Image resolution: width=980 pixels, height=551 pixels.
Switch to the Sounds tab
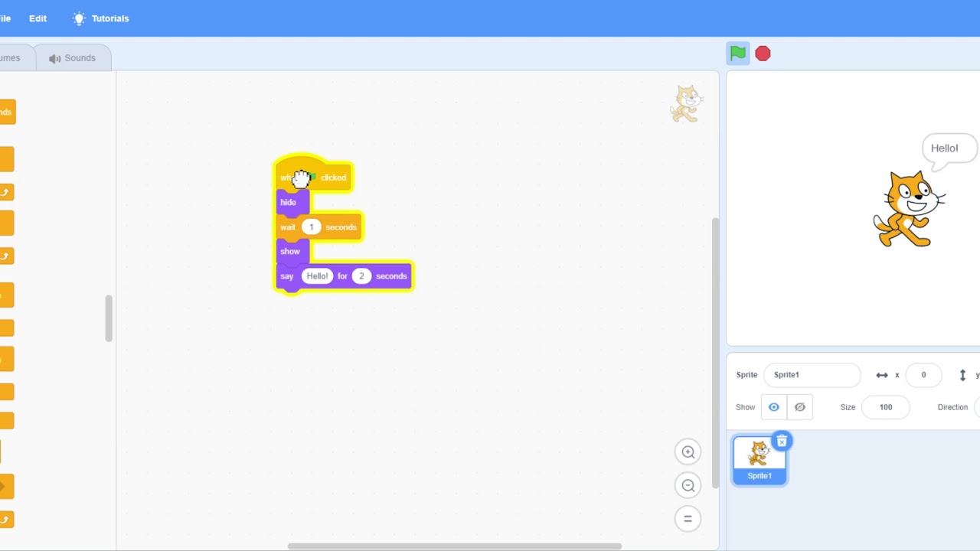pos(73,58)
